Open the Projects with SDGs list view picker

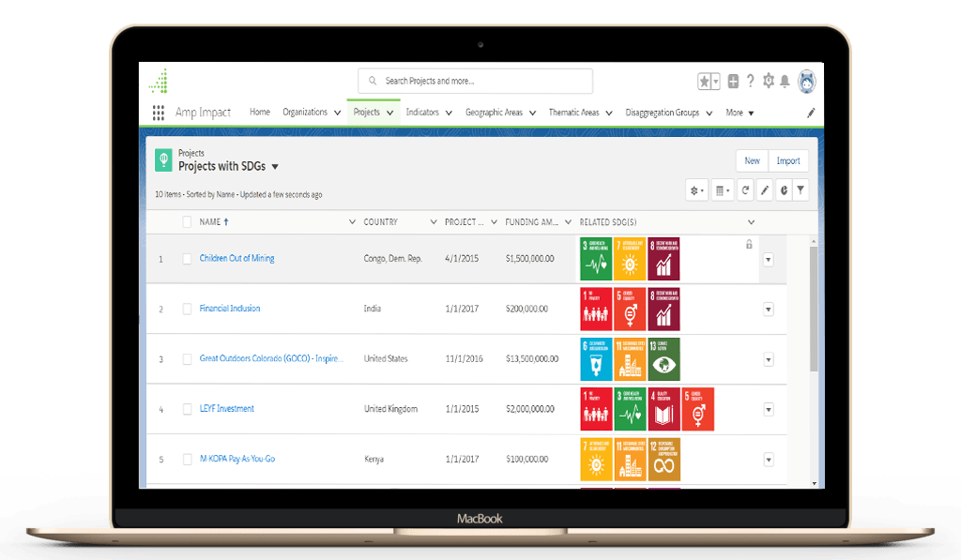coord(275,167)
